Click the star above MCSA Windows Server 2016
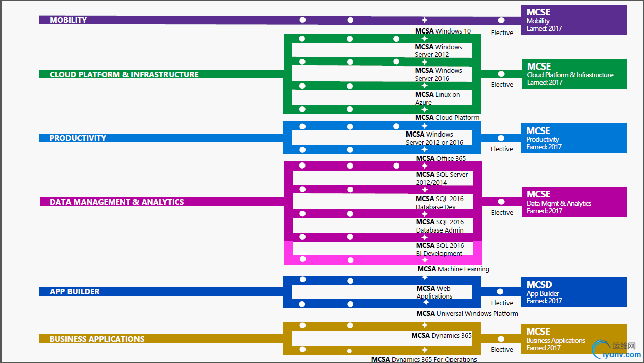This screenshot has height=363, width=644. tap(425, 62)
